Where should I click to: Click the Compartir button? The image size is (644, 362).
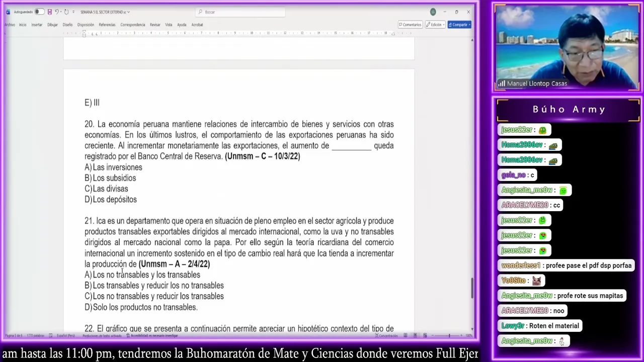[x=459, y=25]
